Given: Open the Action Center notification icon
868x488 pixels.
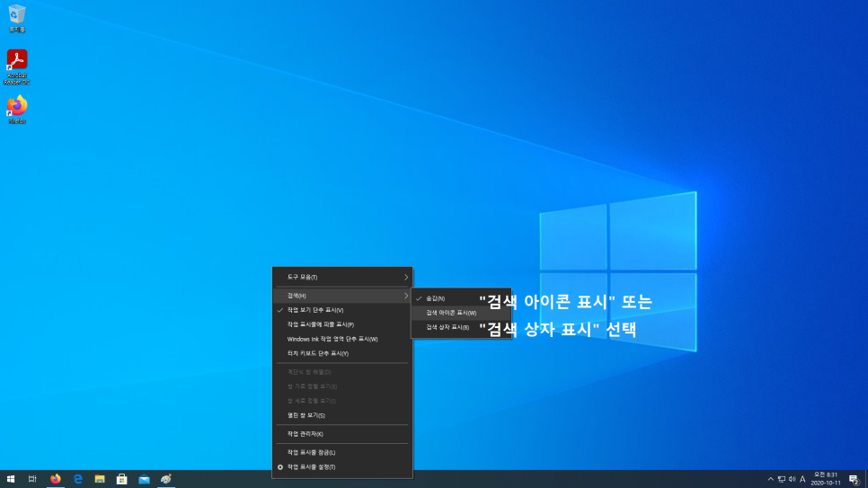Looking at the screenshot, I should pos(854,479).
